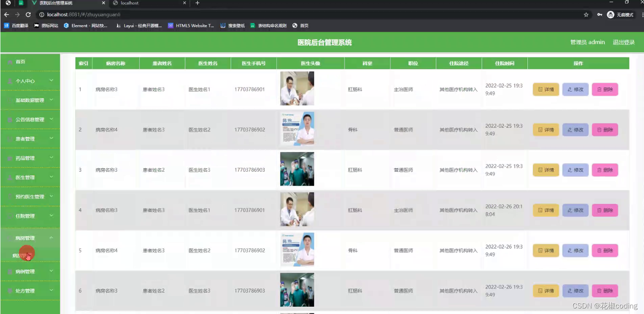Image resolution: width=644 pixels, height=314 pixels.
Task: Close the 医院后台管理系统 tab
Action: tap(103, 3)
